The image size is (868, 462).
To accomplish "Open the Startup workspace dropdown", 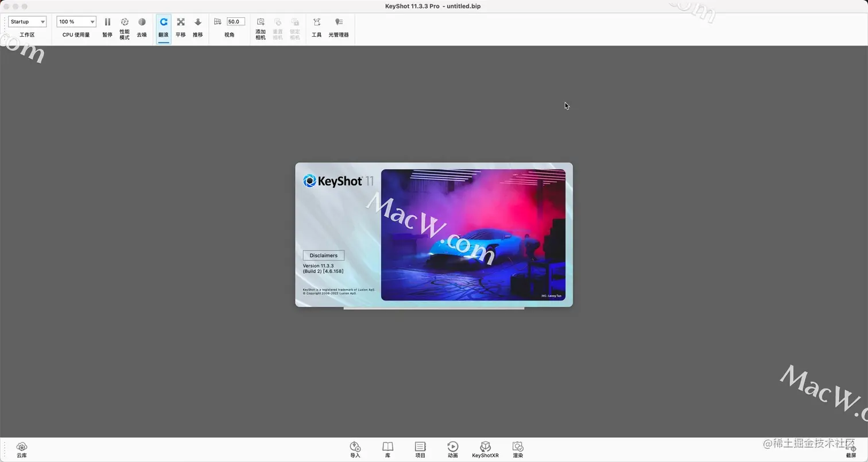I will coord(27,22).
